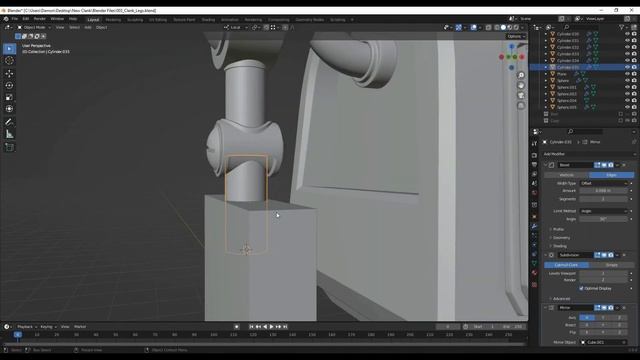Click the viewport pan hand icon
Image resolution: width=640 pixels, height=360 pixels.
tap(521, 85)
